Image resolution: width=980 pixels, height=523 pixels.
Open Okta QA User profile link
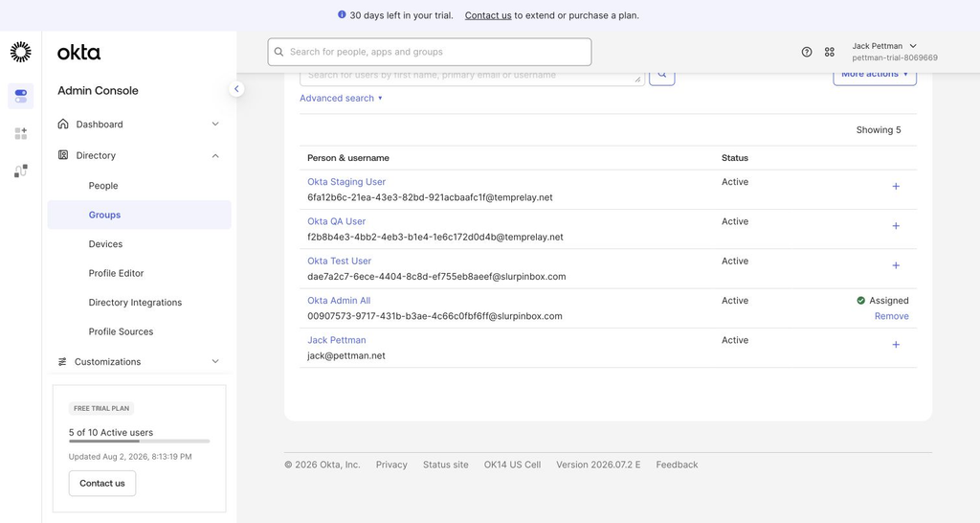coord(336,221)
